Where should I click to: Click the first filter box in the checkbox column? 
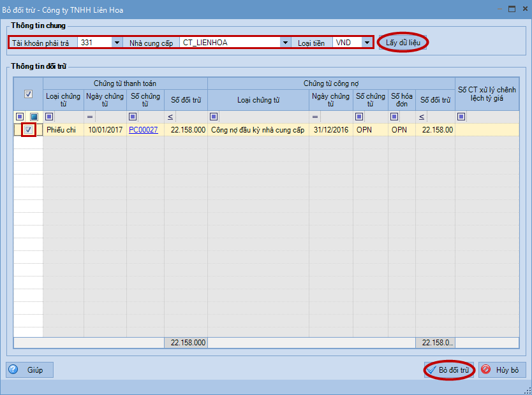coord(20,117)
